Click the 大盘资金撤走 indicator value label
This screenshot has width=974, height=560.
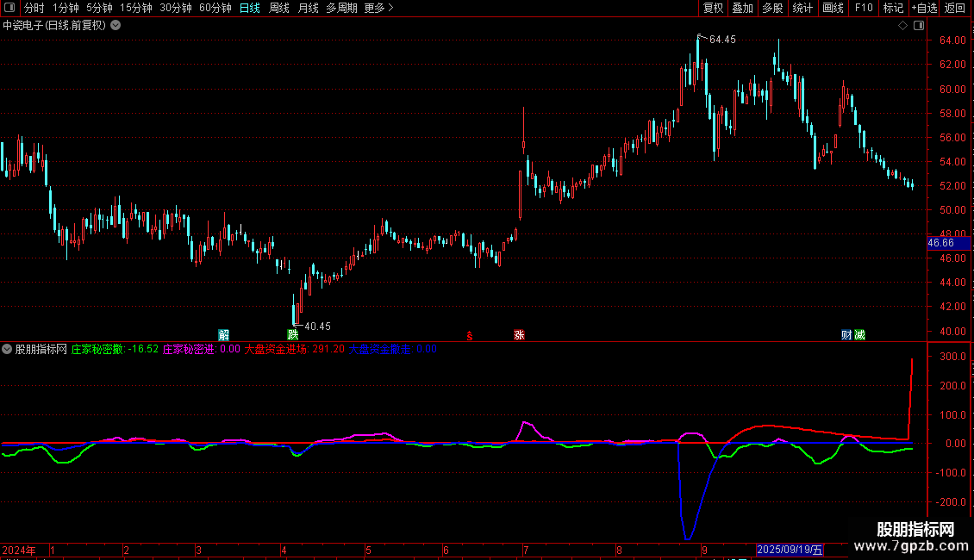[392, 350]
